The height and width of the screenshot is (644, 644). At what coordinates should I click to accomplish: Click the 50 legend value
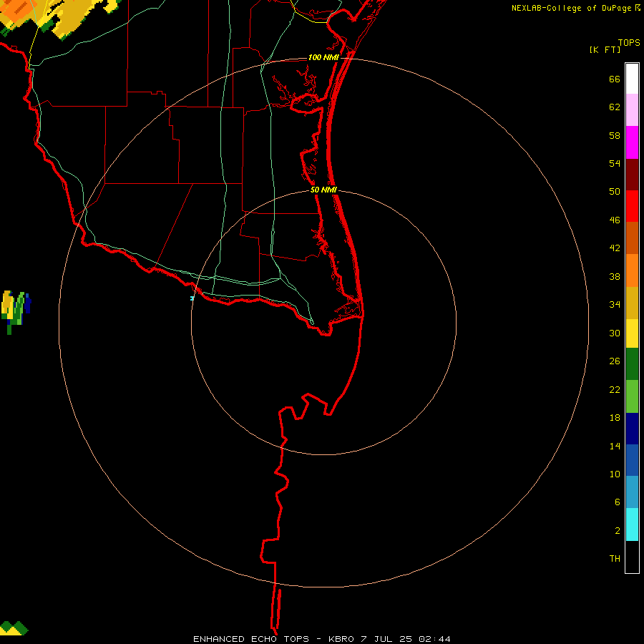click(x=615, y=191)
